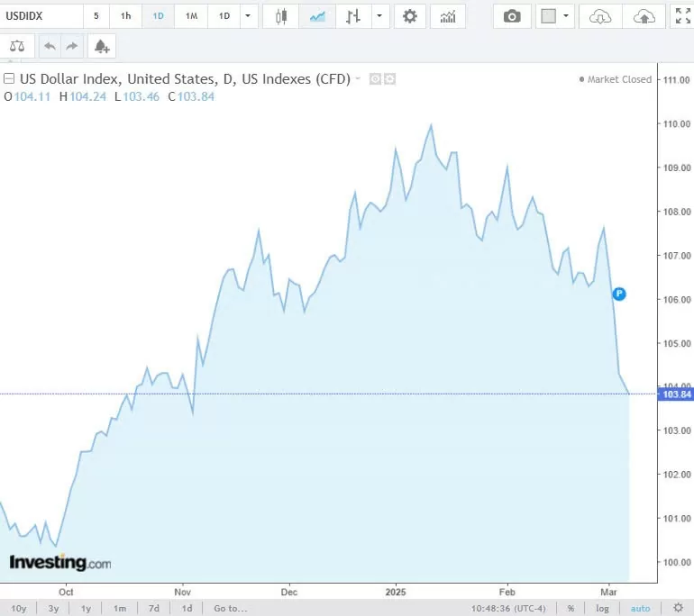Open chart settings gear in top toolbar

(410, 16)
